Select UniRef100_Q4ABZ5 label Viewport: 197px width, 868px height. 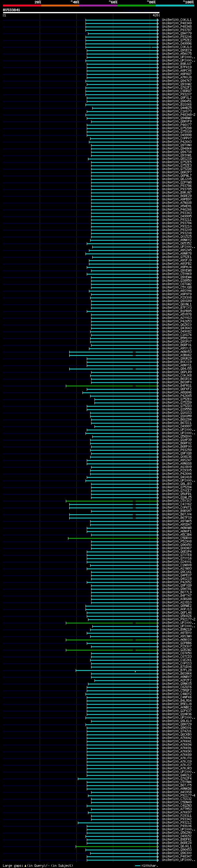(176, 108)
